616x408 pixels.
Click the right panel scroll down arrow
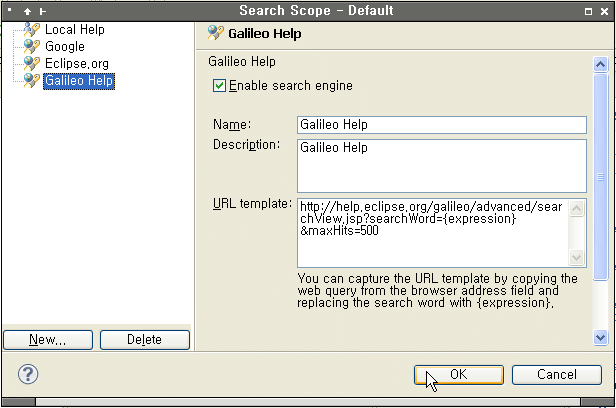pos(600,337)
